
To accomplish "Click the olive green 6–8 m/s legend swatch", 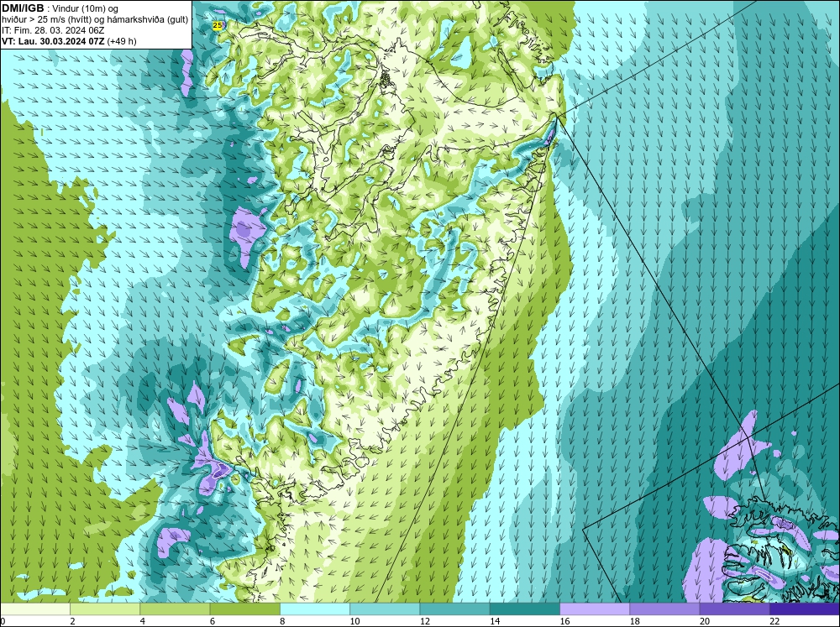I will point(244,609).
